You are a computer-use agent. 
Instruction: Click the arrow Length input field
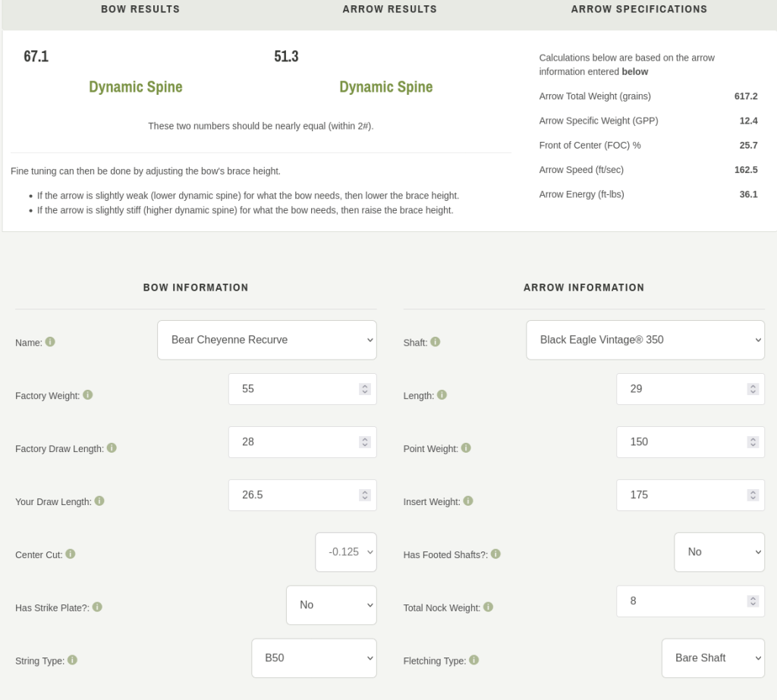click(681, 389)
